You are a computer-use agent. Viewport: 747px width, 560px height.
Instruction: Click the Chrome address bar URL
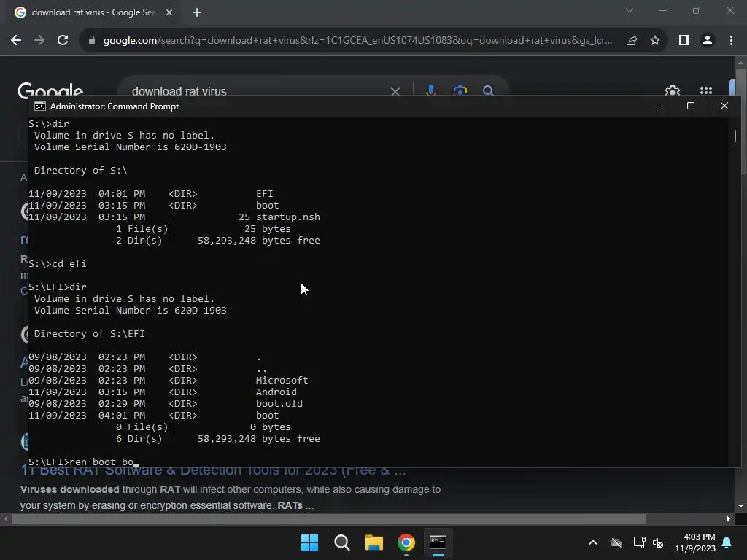pyautogui.click(x=357, y=41)
